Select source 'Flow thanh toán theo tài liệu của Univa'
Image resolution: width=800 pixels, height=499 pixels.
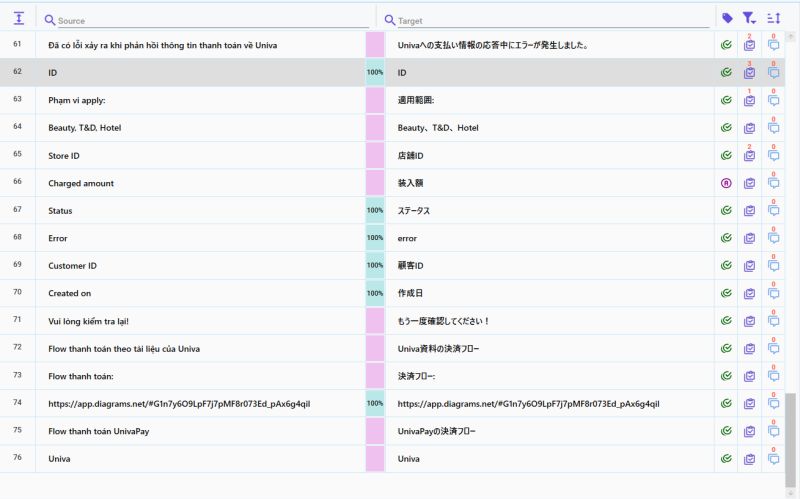[x=124, y=348]
